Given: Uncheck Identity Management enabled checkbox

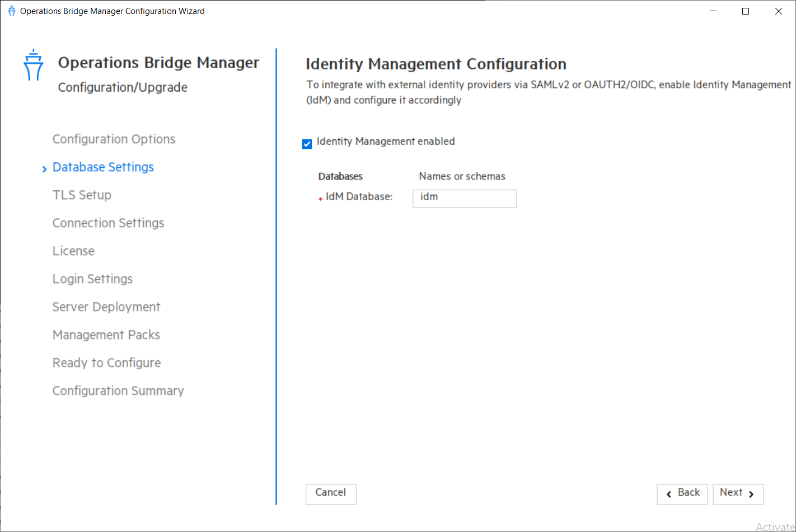Looking at the screenshot, I should coord(307,144).
